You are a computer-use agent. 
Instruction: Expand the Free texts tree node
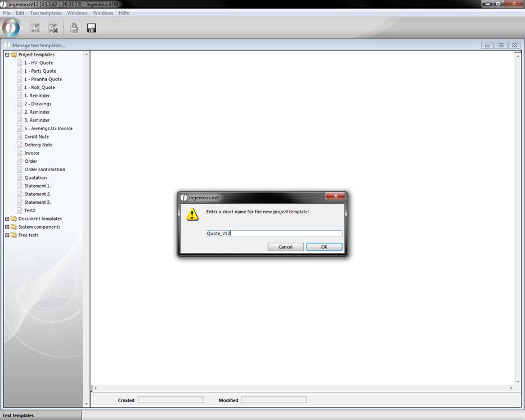(x=7, y=235)
